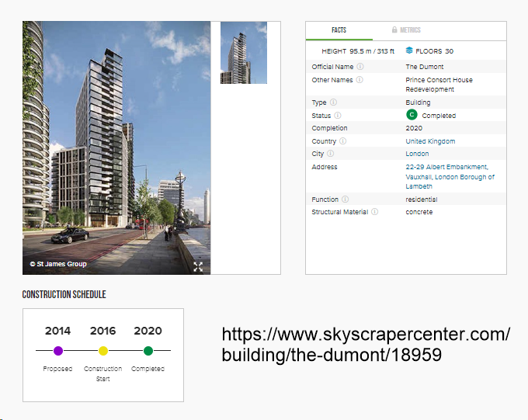
Task: Click the '© St James Group' photo credit
Action: (x=58, y=264)
